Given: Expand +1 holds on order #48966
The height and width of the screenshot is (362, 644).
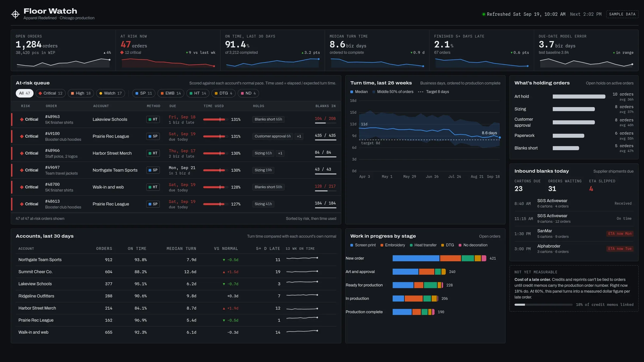Looking at the screenshot, I should tap(280, 153).
